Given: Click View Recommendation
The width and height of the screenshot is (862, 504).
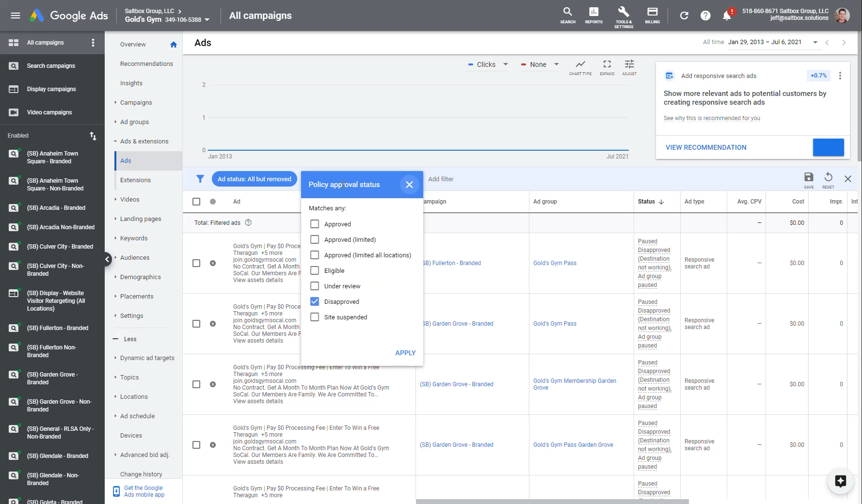Looking at the screenshot, I should (x=706, y=147).
